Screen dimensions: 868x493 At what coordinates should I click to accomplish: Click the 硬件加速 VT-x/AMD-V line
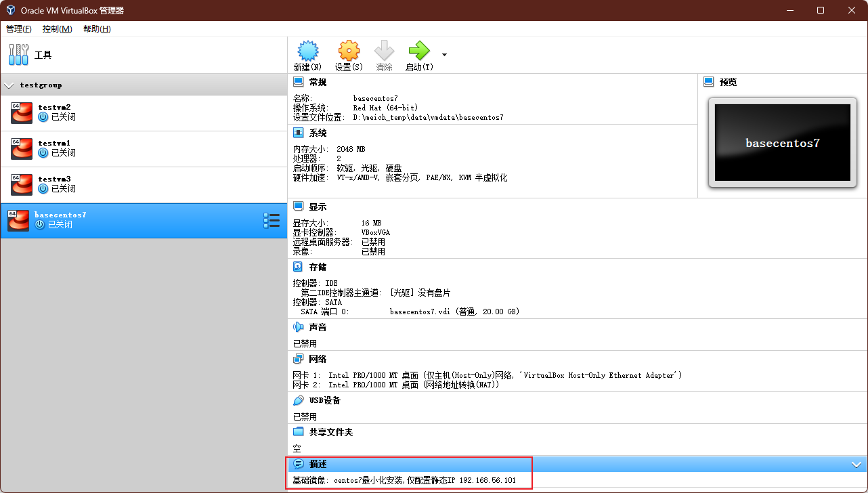point(399,177)
